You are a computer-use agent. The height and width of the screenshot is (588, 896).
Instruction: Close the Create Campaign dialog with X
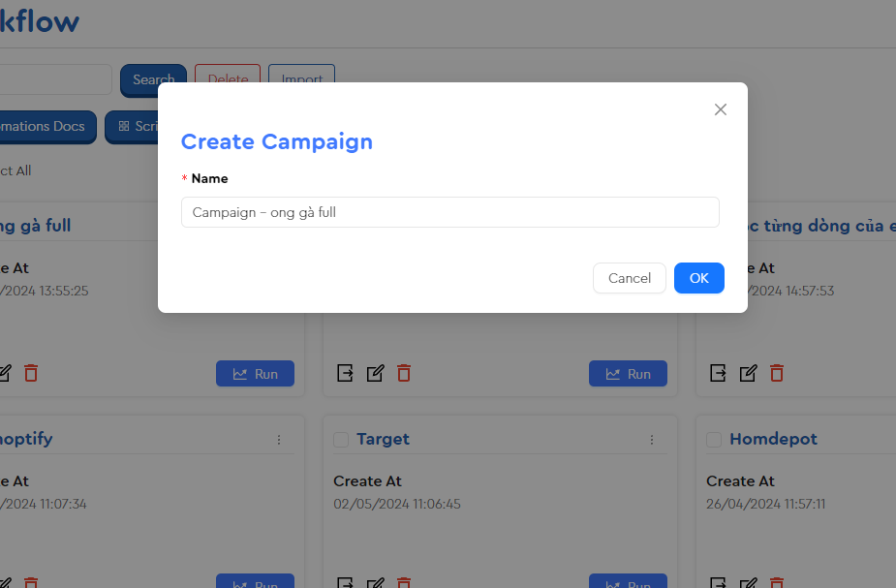point(720,109)
